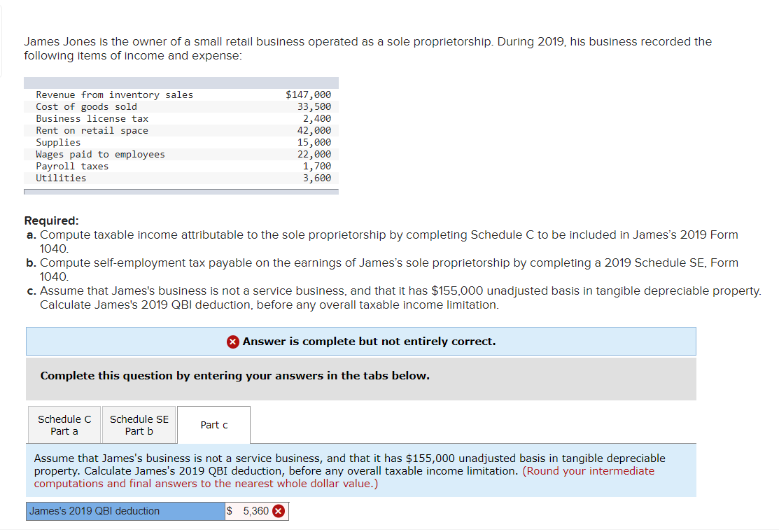Click the 15,000 supplies amount
This screenshot has width=779, height=532.
[314, 143]
